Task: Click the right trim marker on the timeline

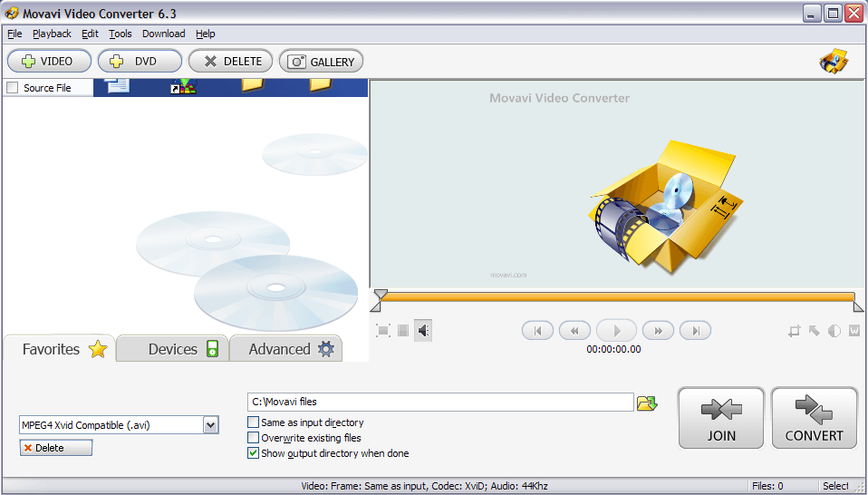Action: 859,306
